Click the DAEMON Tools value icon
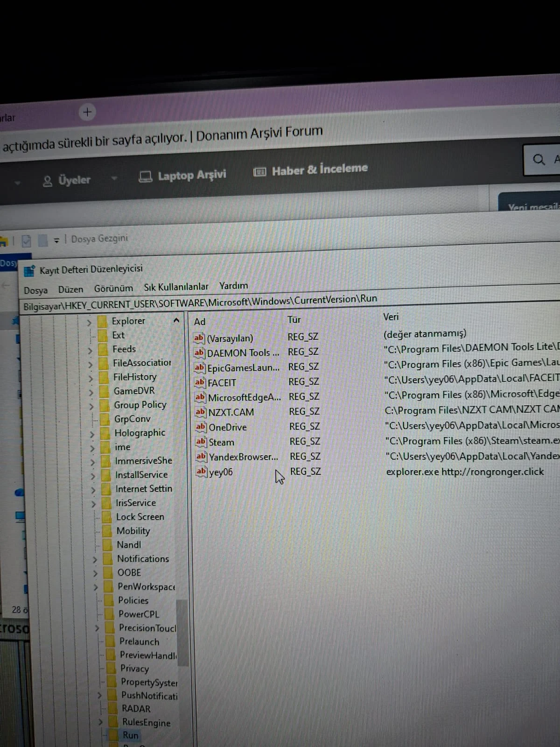Viewport: 560px width, 747px height. coord(199,353)
